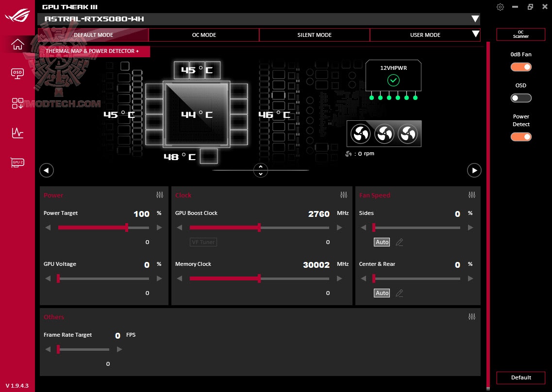Click the 0 rpm fan readout

coord(360,154)
